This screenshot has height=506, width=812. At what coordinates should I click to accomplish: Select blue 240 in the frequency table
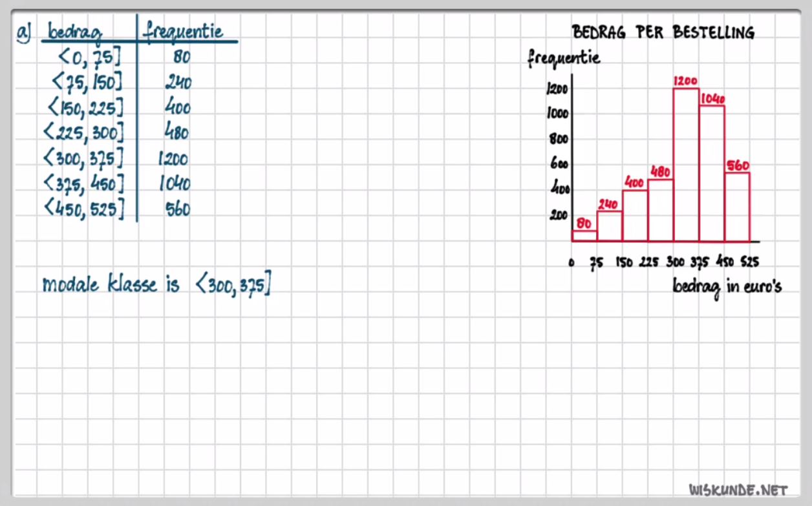pos(178,83)
